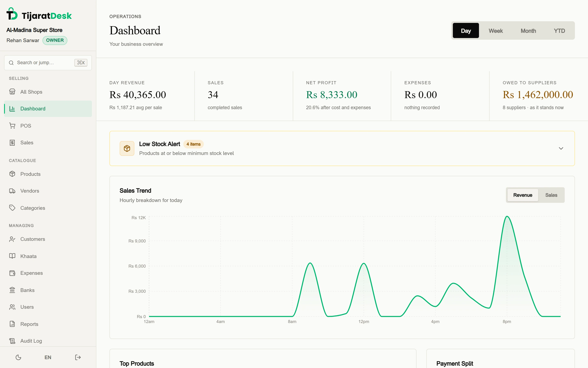Switch Sales Trend chart to Revenue
Screen dimensions: 588x368
(x=523, y=195)
